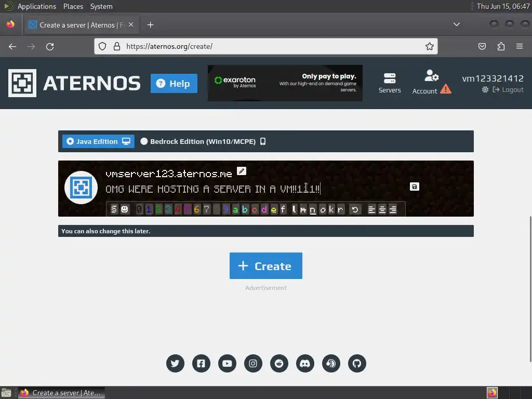Image resolution: width=532 pixels, height=399 pixels.
Task: Click the pencil icon to edit server address
Action: click(242, 171)
